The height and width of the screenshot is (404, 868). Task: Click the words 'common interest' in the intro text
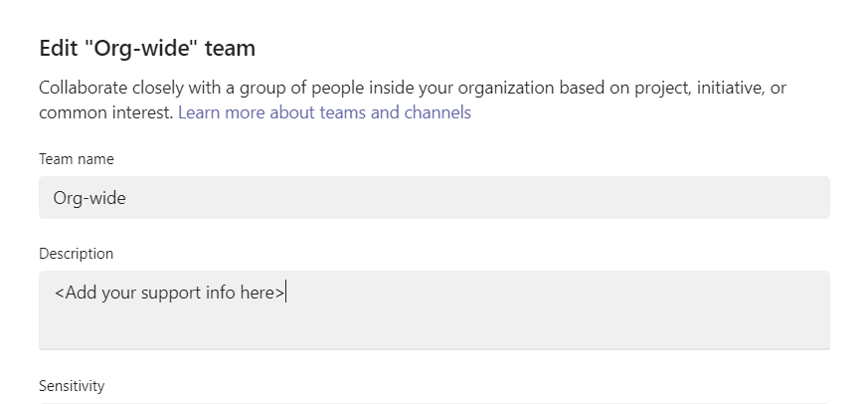104,112
